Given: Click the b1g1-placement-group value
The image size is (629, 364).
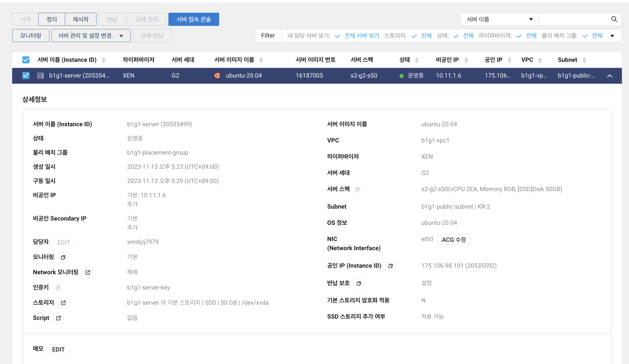Looking at the screenshot, I should pyautogui.click(x=158, y=153).
